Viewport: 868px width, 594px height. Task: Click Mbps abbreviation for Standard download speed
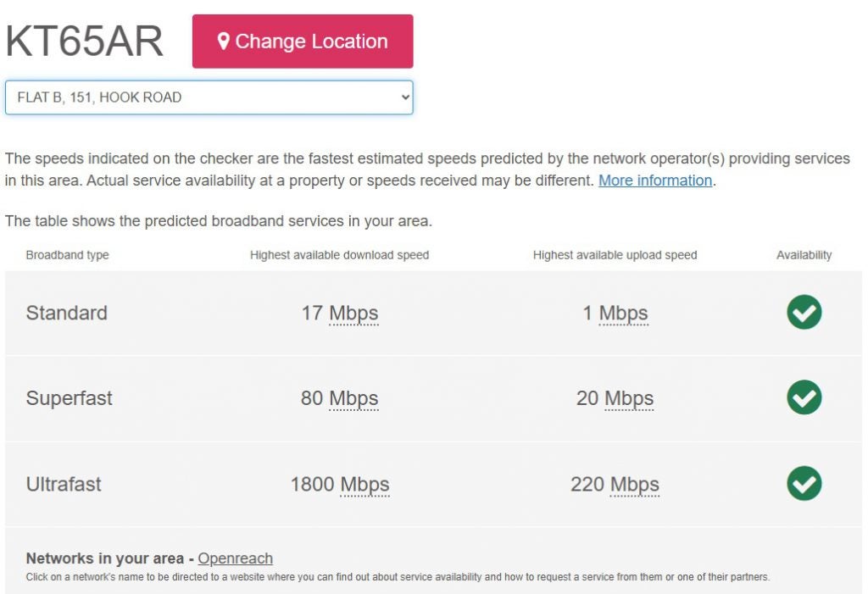pyautogui.click(x=353, y=314)
